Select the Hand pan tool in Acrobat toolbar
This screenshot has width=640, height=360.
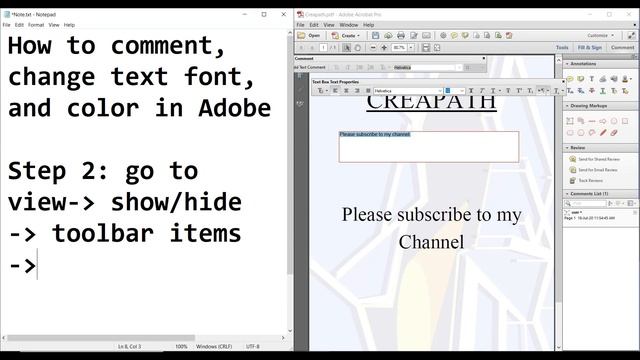click(358, 48)
